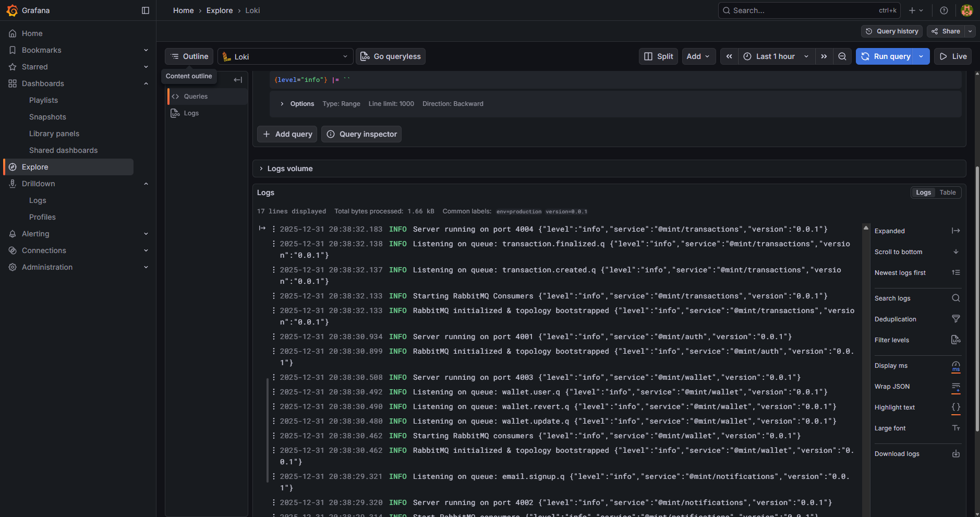
Task: Toggle the Outline panel button
Action: pyautogui.click(x=189, y=56)
